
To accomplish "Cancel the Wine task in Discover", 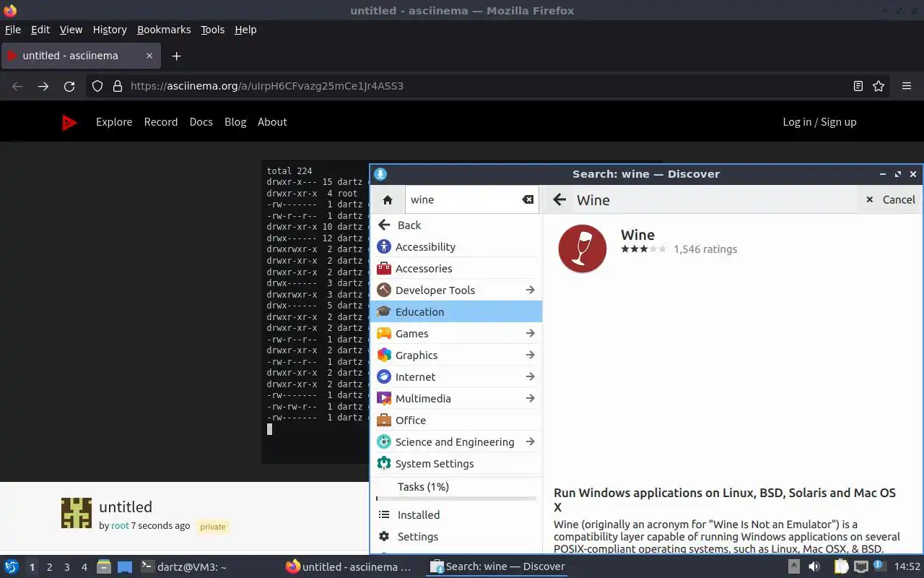I will [890, 200].
